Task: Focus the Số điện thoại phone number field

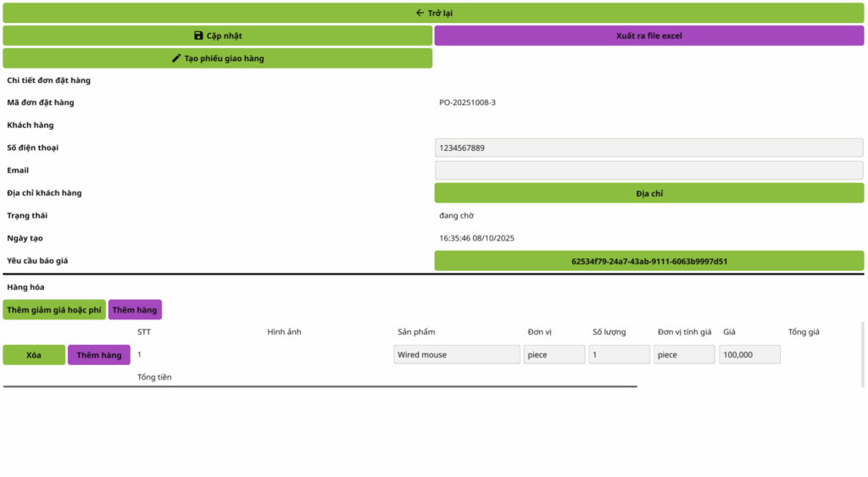Action: (648, 148)
